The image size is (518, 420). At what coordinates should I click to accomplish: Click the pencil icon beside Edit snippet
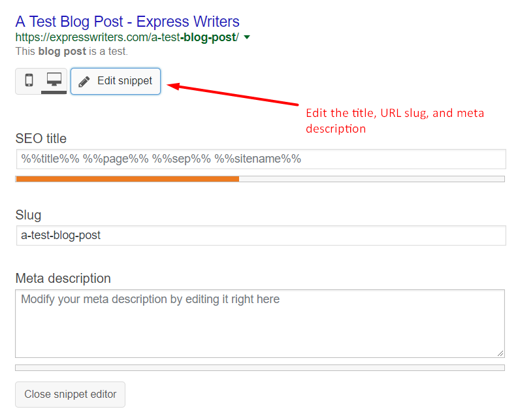click(84, 82)
